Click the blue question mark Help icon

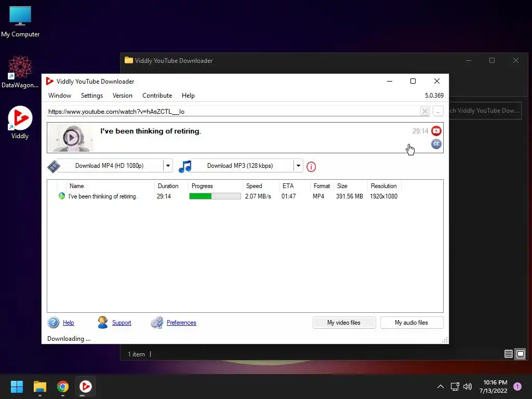tap(54, 322)
